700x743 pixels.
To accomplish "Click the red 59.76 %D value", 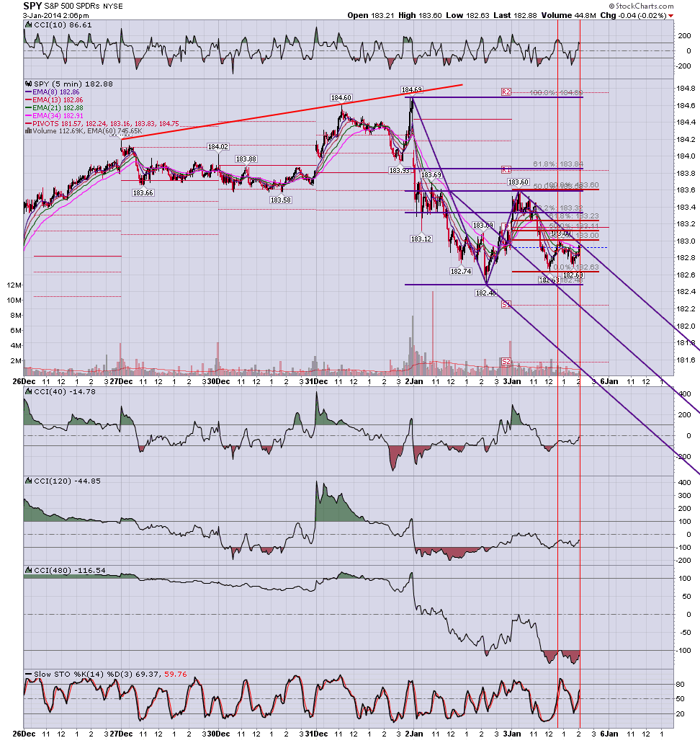I will [176, 675].
